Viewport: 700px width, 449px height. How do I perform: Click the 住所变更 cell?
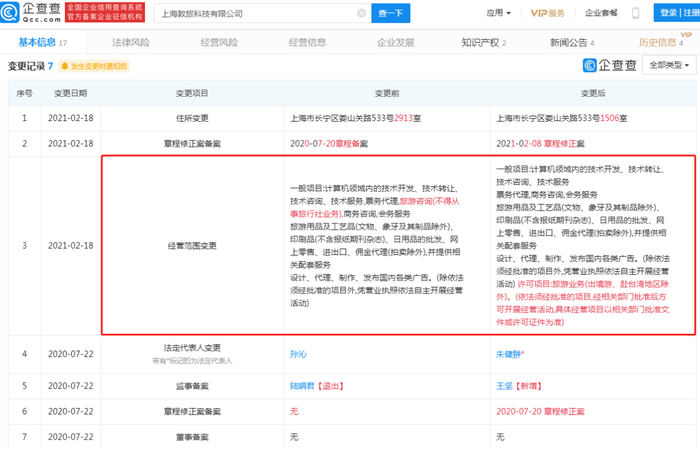point(192,118)
